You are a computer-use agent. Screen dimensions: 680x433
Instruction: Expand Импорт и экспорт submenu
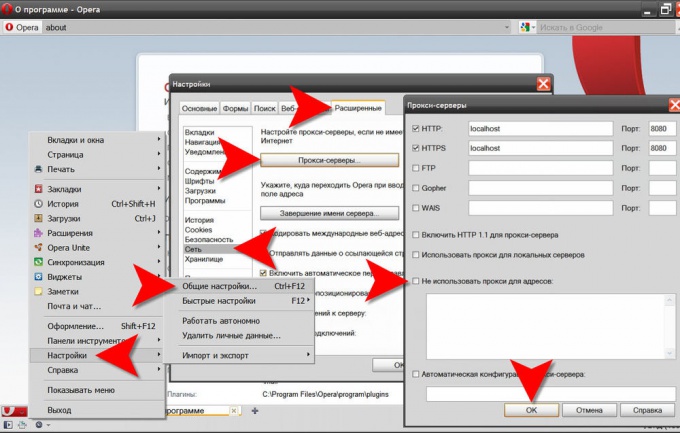(x=308, y=355)
